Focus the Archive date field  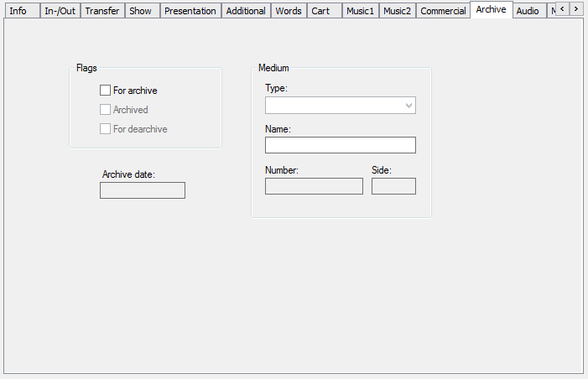click(142, 190)
